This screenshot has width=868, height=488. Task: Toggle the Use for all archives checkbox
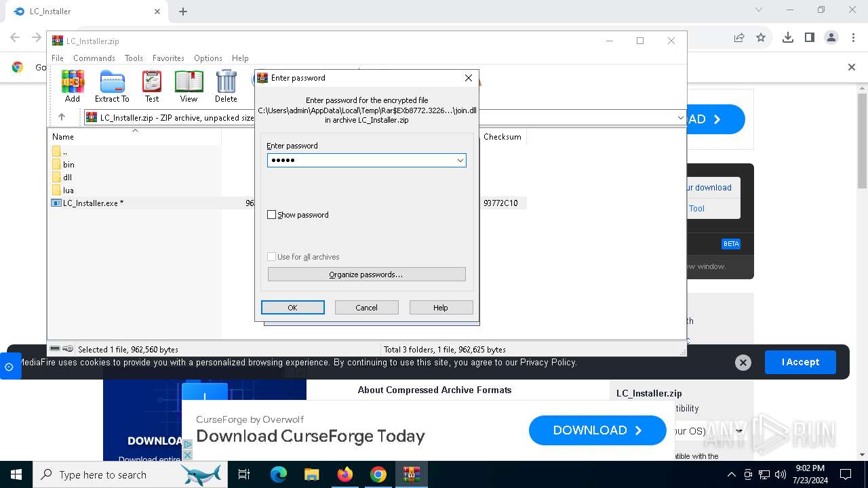[272, 257]
